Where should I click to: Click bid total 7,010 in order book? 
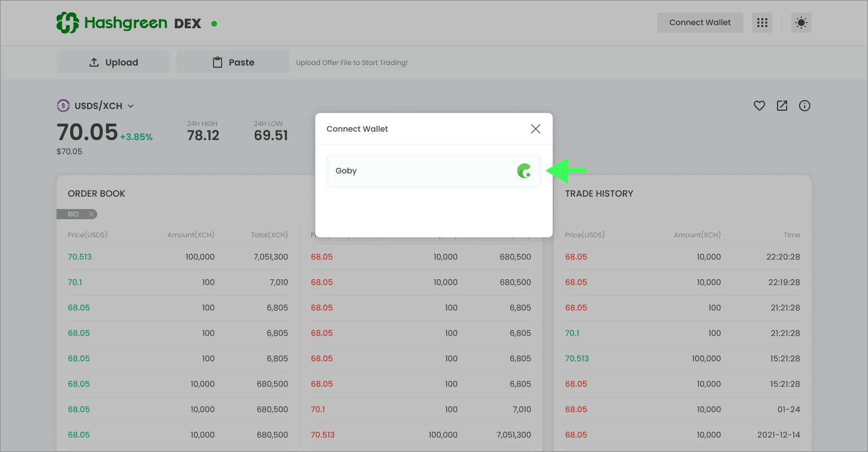279,282
